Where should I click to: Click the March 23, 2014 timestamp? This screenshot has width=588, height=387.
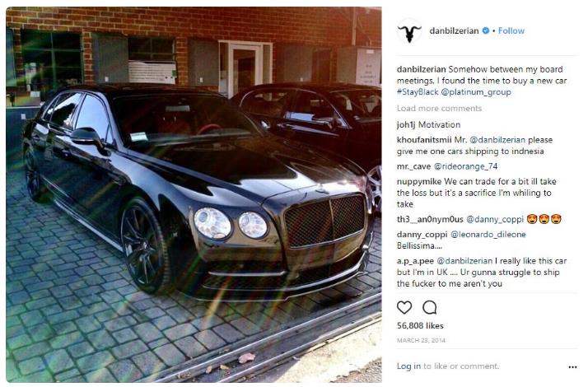tap(421, 341)
